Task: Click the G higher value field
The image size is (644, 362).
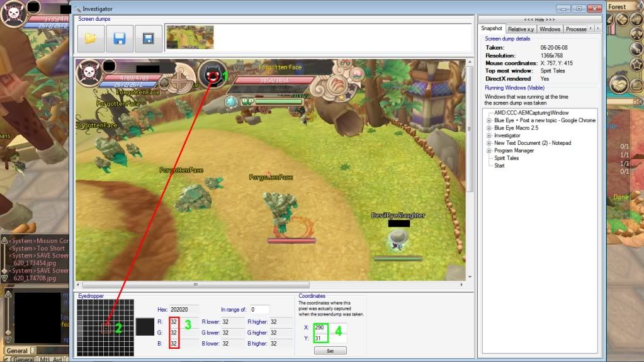Action: (281, 333)
